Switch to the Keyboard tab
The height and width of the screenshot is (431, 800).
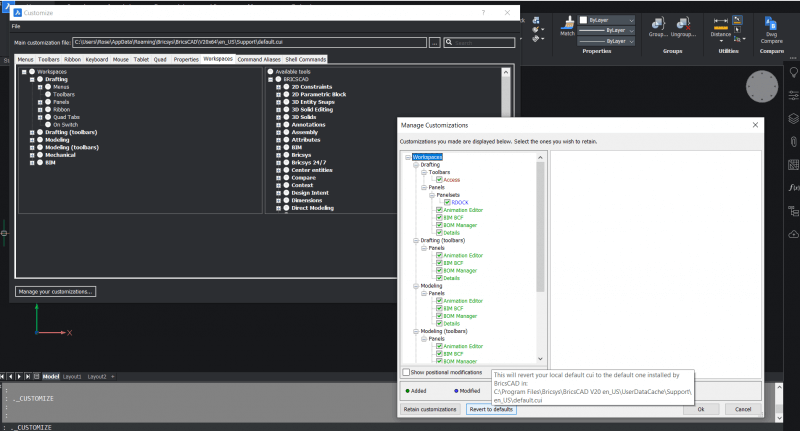[x=96, y=59]
